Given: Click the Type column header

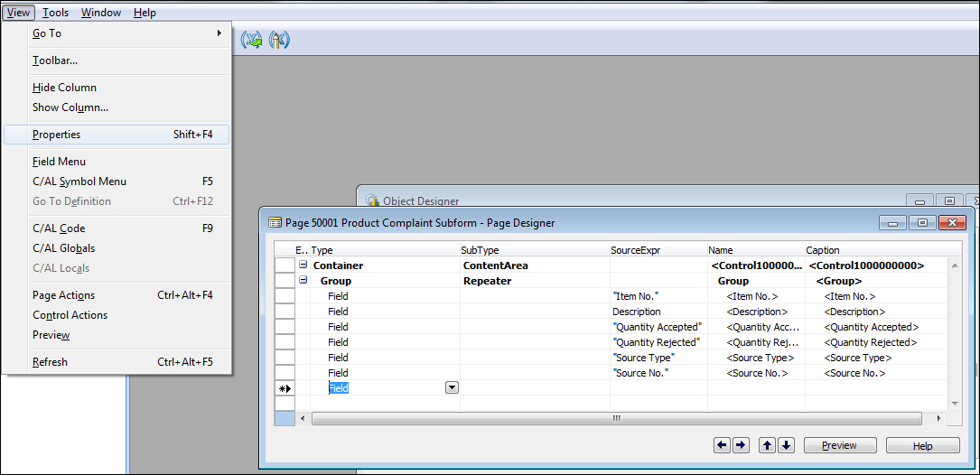Looking at the screenshot, I should click(385, 250).
